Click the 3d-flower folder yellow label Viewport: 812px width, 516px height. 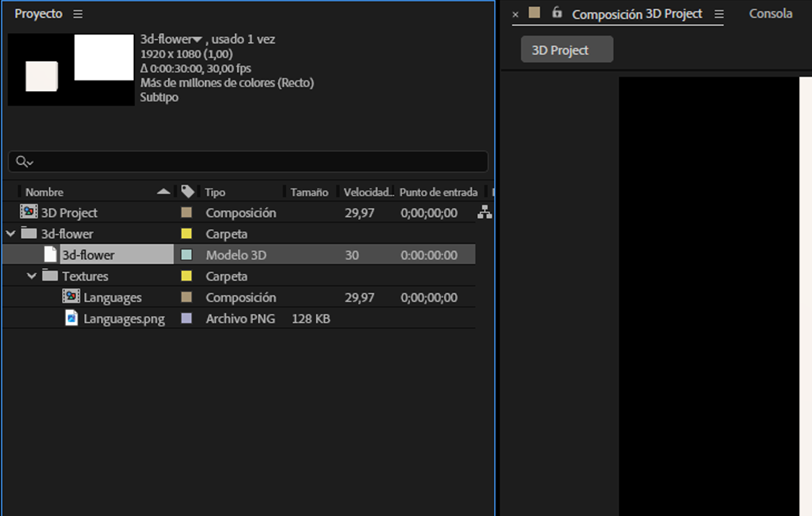[x=186, y=234]
